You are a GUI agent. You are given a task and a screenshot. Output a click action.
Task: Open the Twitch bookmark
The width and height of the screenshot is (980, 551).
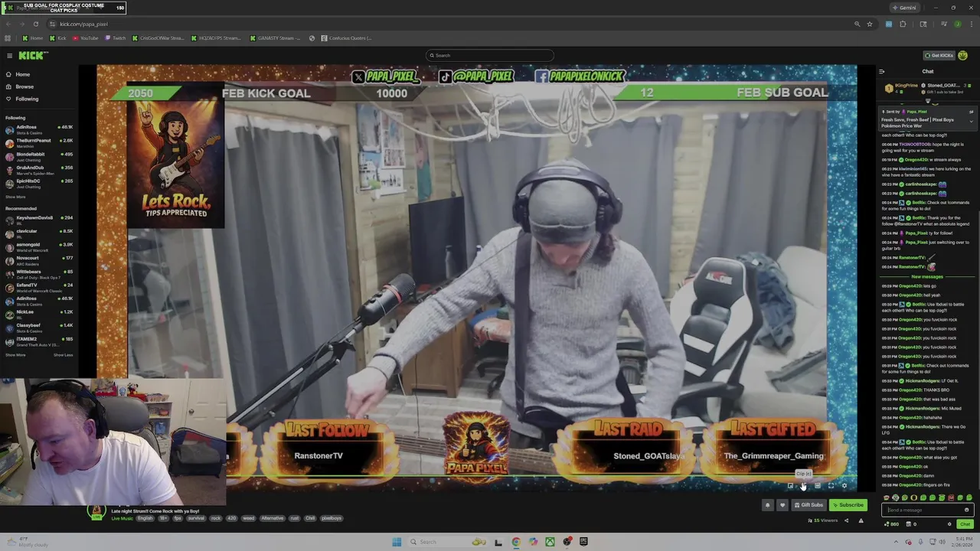tap(116, 38)
